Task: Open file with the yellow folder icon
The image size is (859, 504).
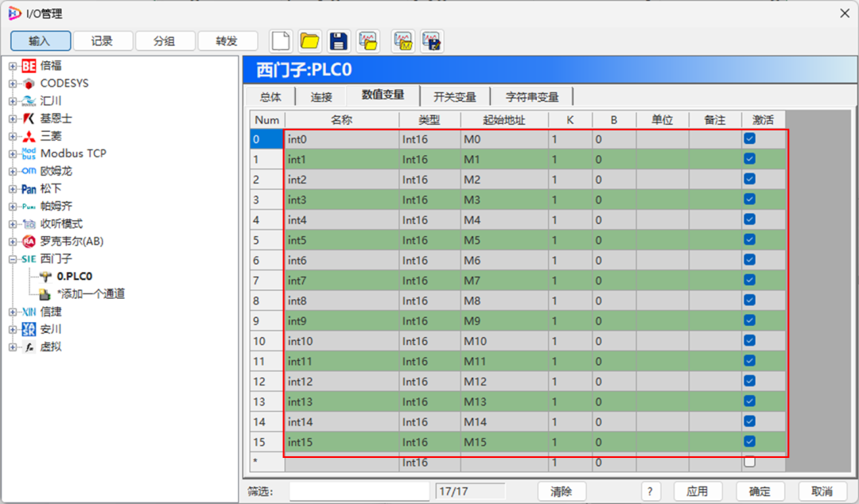Action: (309, 41)
